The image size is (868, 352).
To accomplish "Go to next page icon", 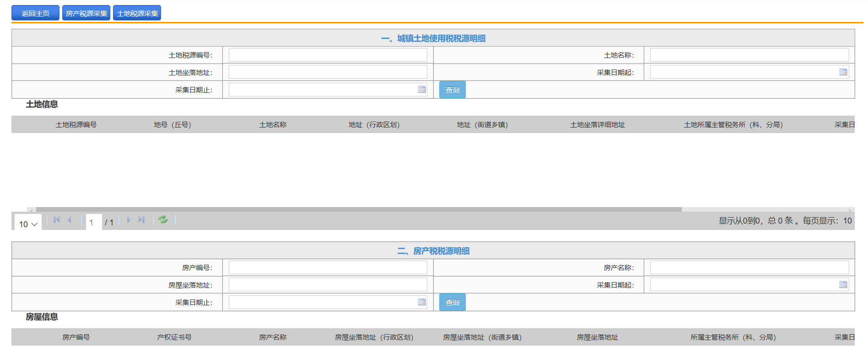I will pyautogui.click(x=129, y=220).
